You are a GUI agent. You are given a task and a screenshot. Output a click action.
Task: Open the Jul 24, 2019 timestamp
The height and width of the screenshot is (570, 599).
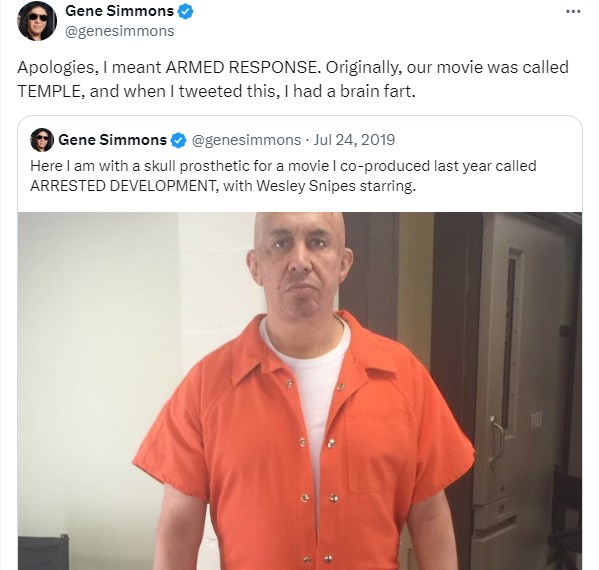[x=354, y=140]
